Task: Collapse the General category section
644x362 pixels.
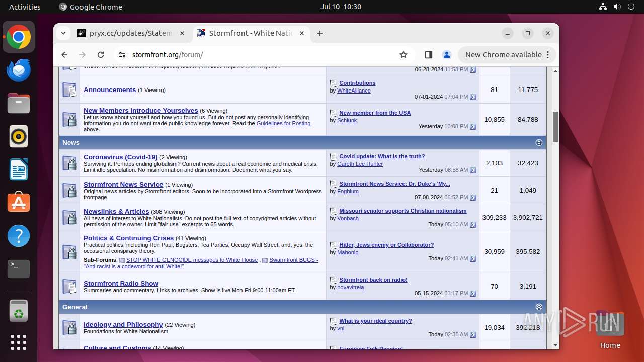Action: (539, 307)
